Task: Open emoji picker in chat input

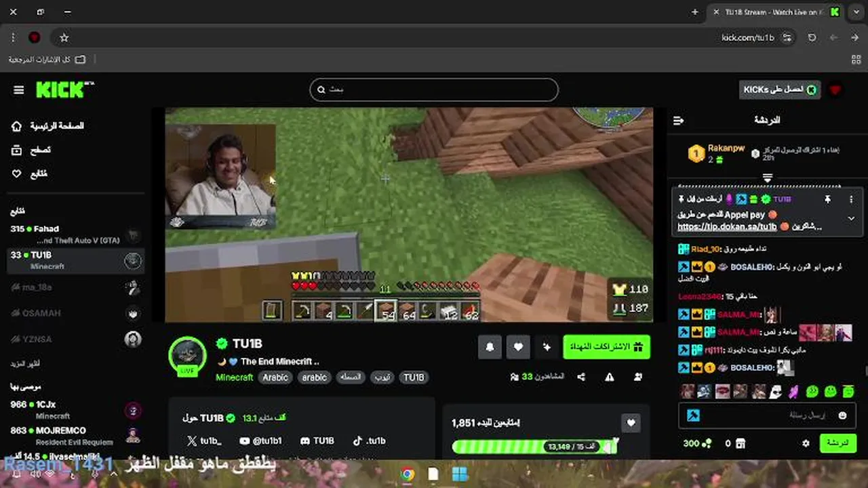Action: [843, 415]
